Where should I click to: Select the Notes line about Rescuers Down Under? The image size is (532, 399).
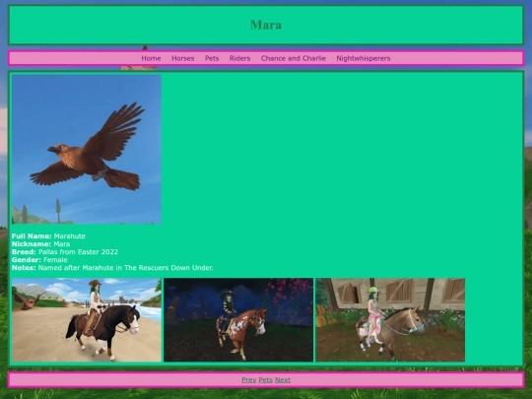(112, 268)
